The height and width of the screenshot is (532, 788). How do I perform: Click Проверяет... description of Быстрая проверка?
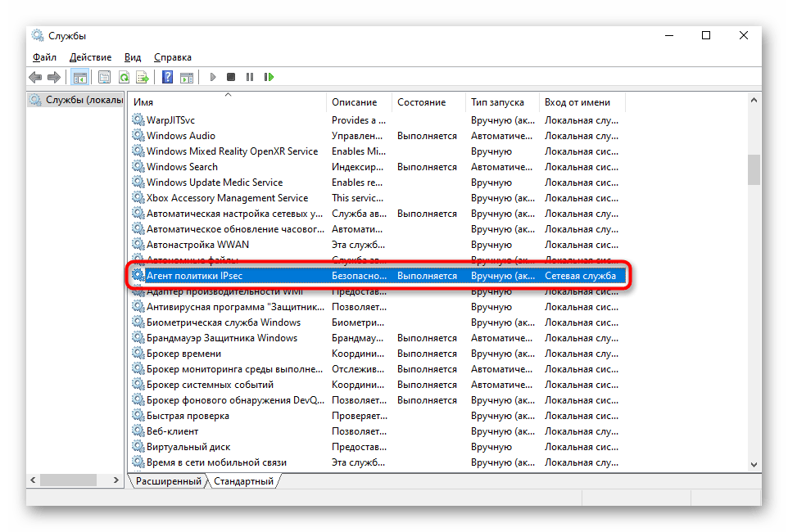(360, 416)
